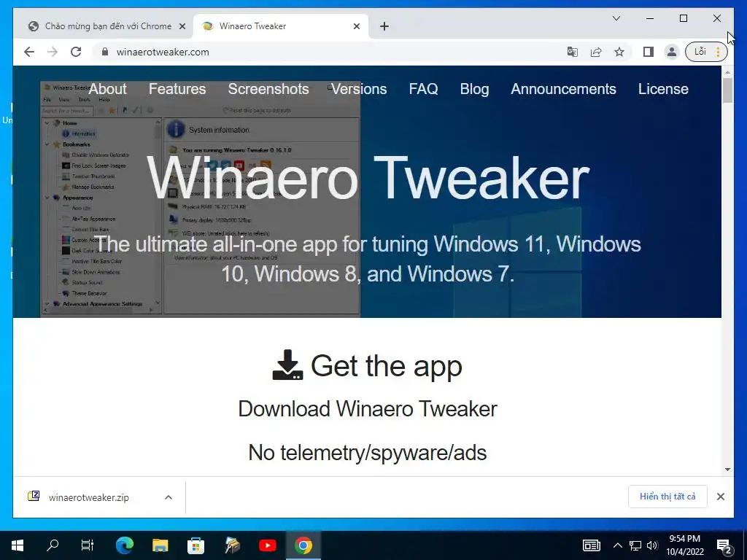The image size is (747, 560).
Task: Click the page vertical scrollbar thumb
Action: [x=727, y=90]
